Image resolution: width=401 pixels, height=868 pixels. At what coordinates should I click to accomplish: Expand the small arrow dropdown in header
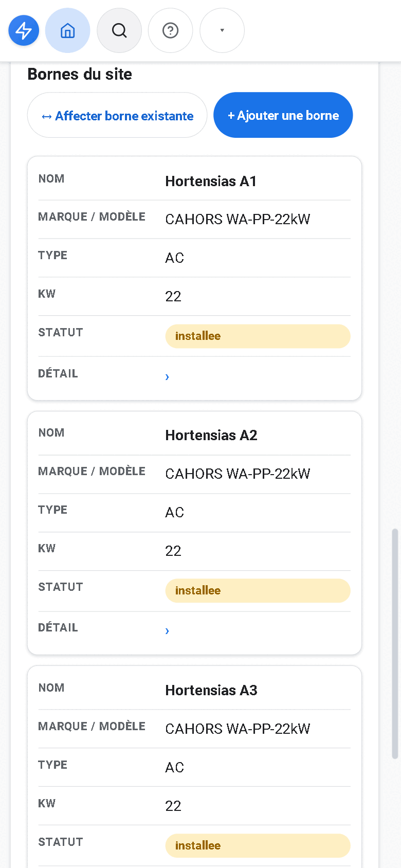[x=222, y=30]
